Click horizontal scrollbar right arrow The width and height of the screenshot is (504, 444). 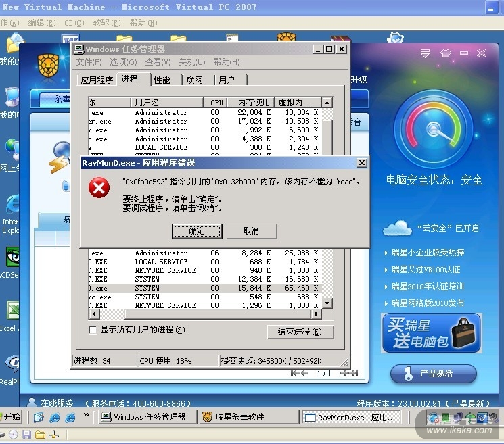click(x=317, y=314)
